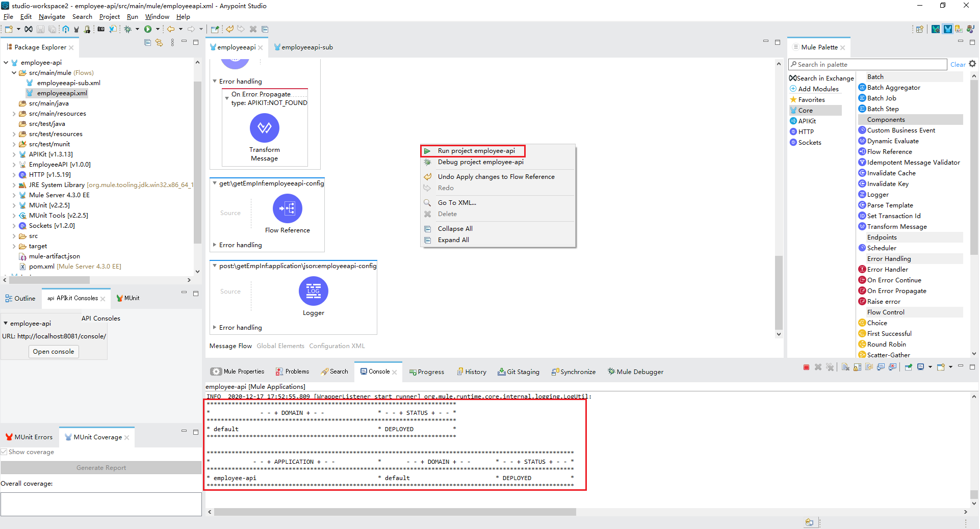
Task: Click the Search in palette field
Action: (868, 64)
